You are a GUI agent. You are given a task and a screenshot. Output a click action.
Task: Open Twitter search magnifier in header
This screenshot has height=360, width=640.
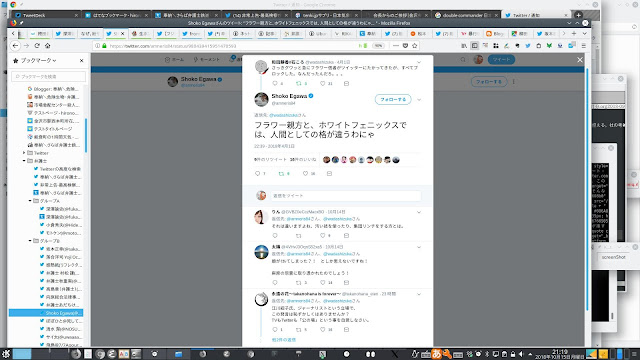coord(463,60)
